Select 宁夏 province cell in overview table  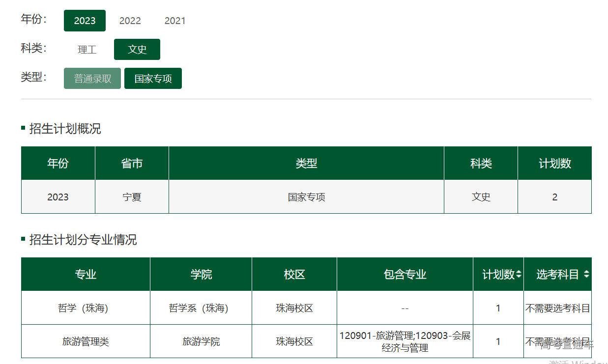(132, 197)
